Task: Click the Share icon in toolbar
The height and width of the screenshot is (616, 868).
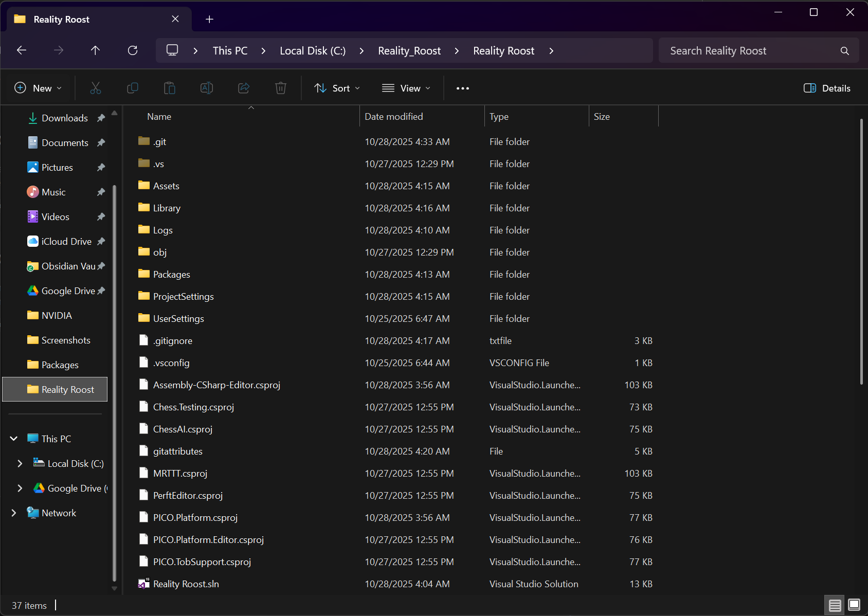Action: (244, 88)
